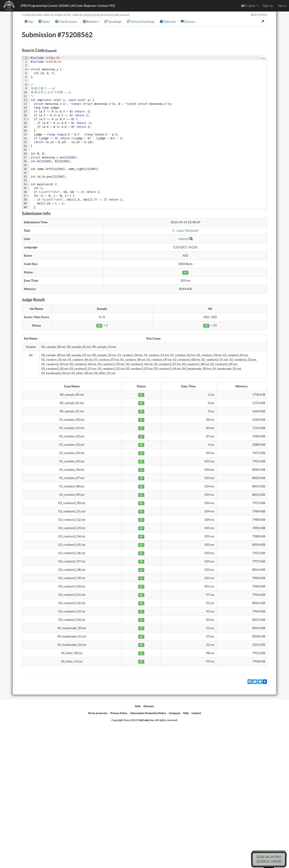Click the AC badge for 05_killer_01.txt

[141, 662]
